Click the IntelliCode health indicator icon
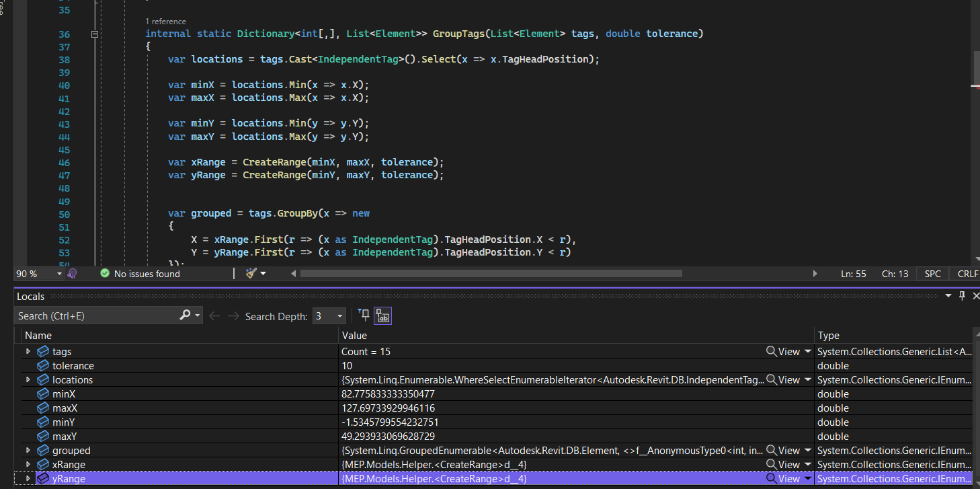The height and width of the screenshot is (489, 980). [x=72, y=274]
